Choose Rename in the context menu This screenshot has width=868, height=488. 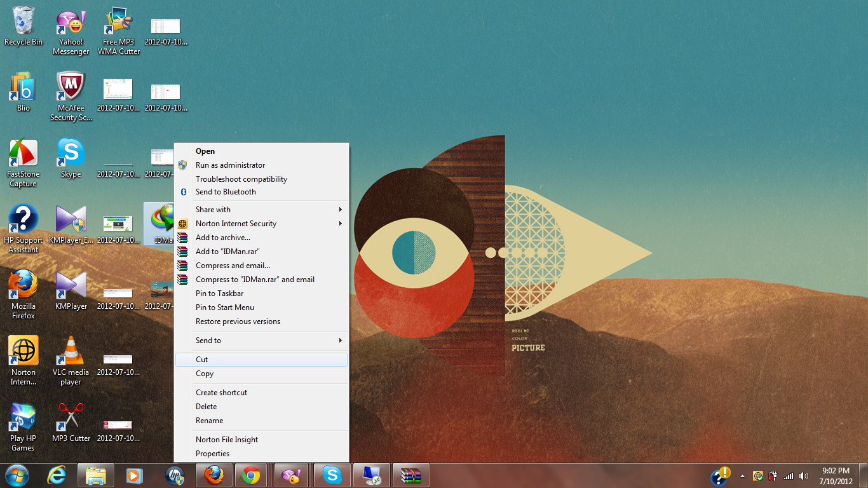(x=262, y=421)
